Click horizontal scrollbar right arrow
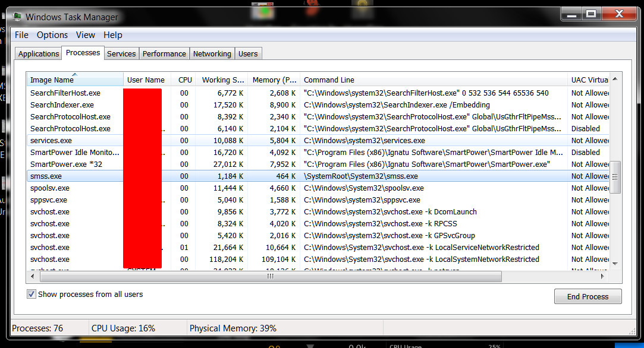The image size is (644, 348). pos(602,277)
